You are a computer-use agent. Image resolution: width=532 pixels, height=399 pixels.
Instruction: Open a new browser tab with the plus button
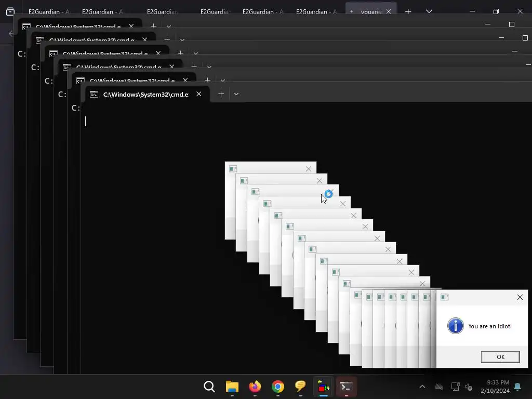(408, 11)
